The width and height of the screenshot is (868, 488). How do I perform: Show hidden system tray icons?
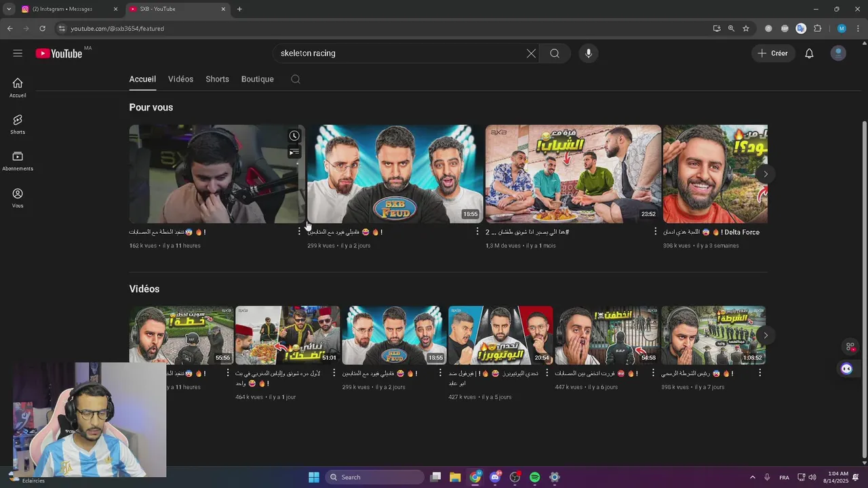752,477
